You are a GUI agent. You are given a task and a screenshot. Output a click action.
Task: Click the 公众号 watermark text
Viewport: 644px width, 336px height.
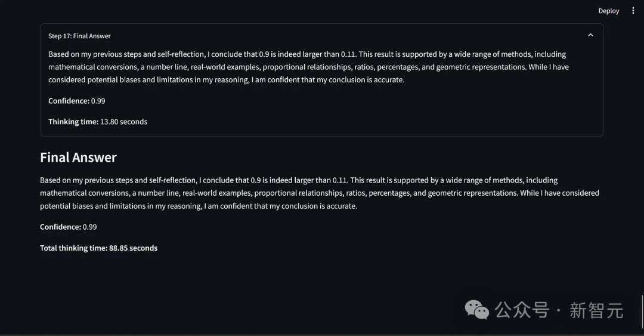click(522, 310)
